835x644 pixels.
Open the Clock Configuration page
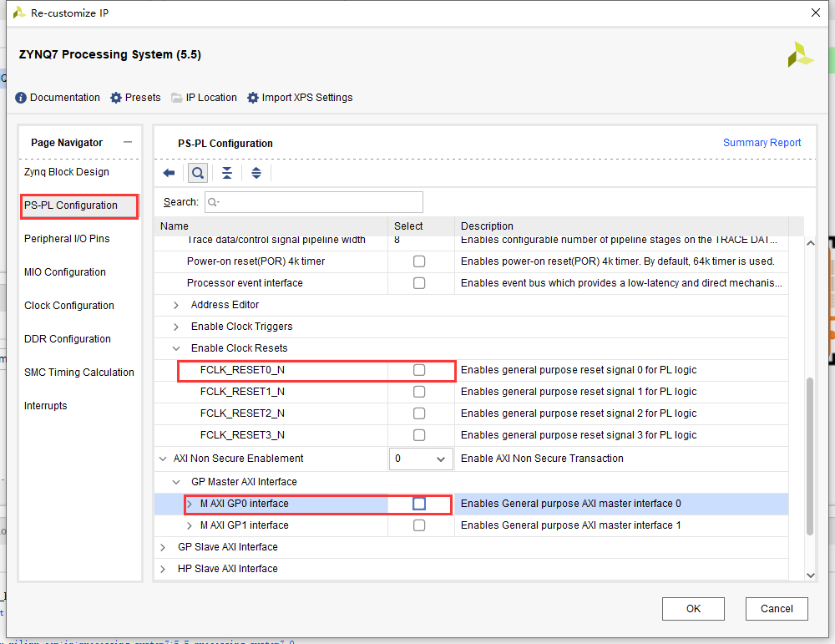click(x=69, y=306)
